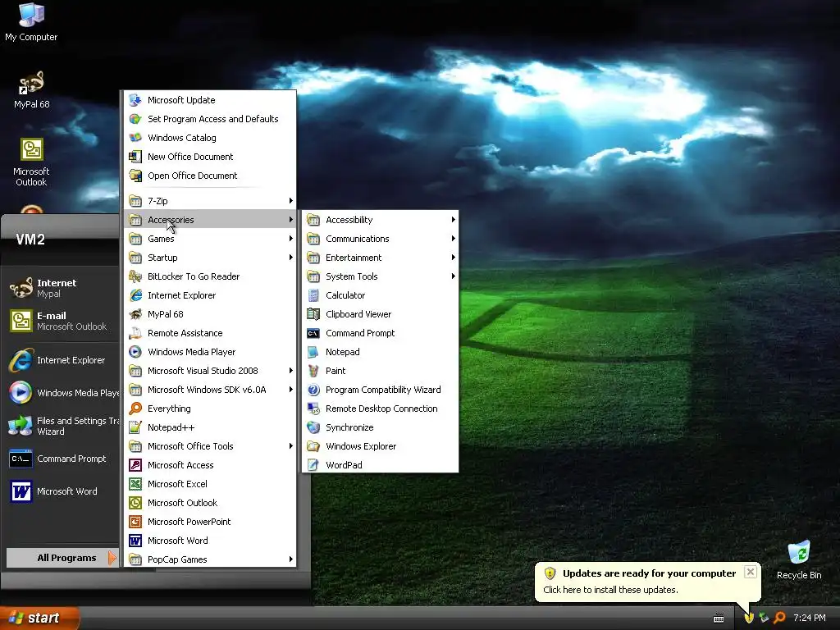Image resolution: width=840 pixels, height=630 pixels.
Task: Expand the PopCap Games folder
Action: pyautogui.click(x=210, y=559)
